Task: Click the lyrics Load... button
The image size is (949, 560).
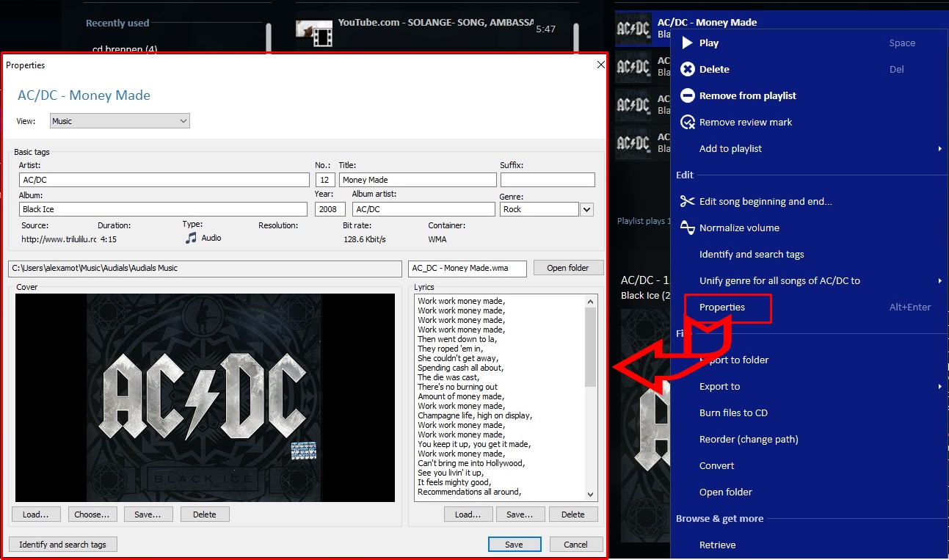Action: pyautogui.click(x=468, y=514)
